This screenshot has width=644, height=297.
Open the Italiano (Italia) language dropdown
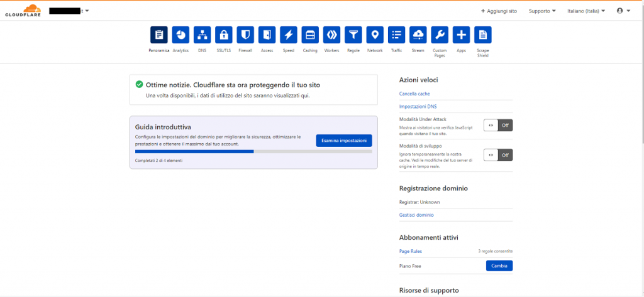(586, 11)
